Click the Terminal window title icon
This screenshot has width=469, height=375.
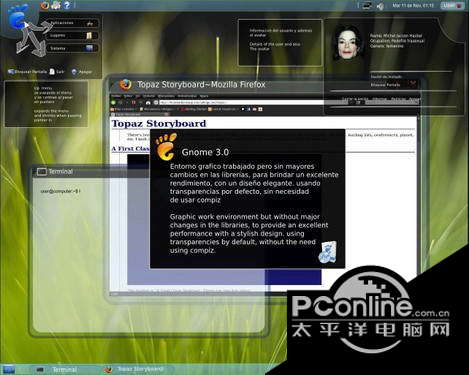click(42, 171)
